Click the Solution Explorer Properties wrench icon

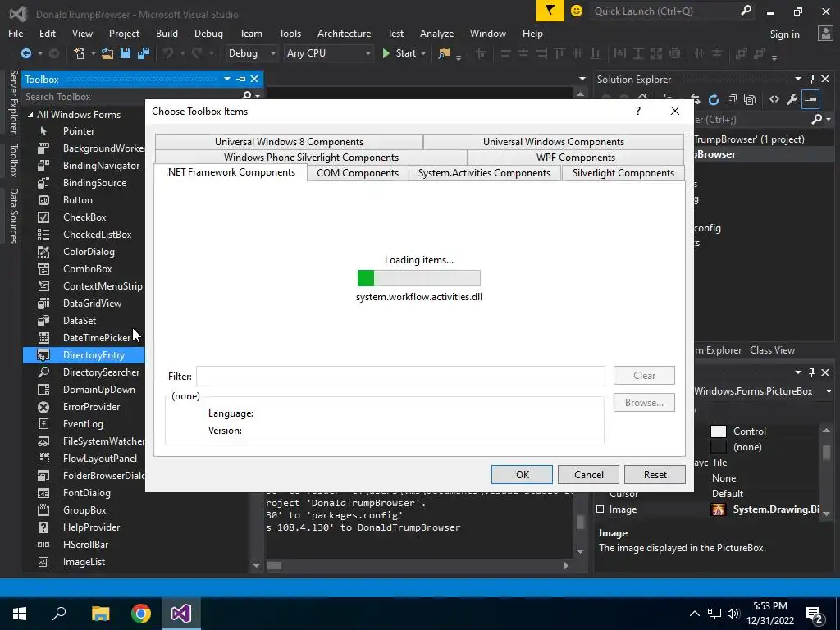792,99
